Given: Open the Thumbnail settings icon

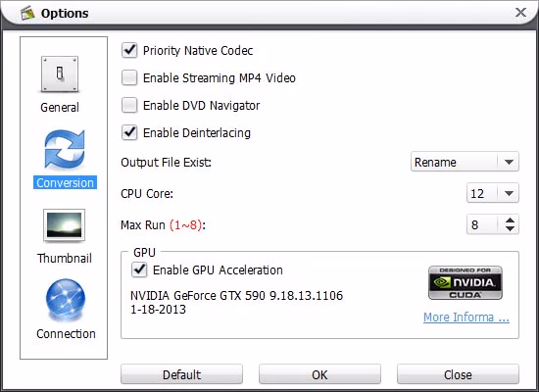Looking at the screenshot, I should 65,225.
